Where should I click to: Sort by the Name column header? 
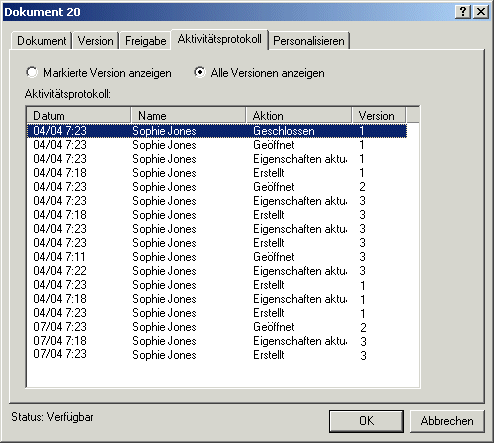pyautogui.click(x=188, y=116)
